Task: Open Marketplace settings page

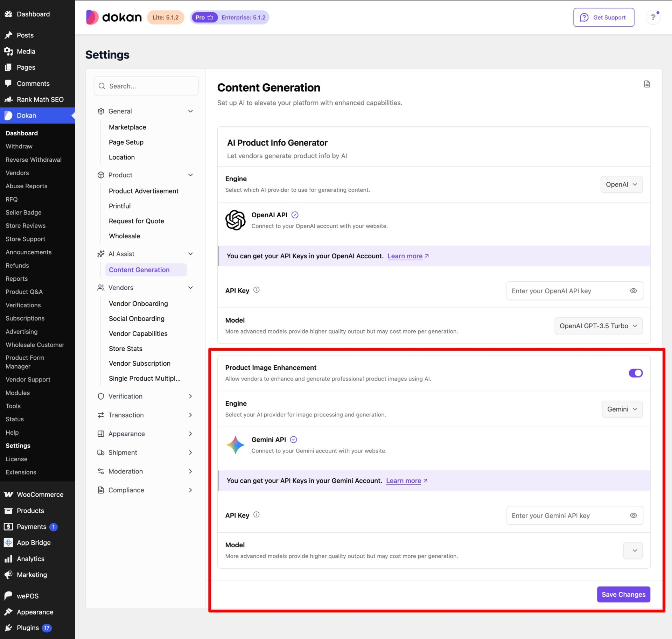Action: [x=127, y=127]
